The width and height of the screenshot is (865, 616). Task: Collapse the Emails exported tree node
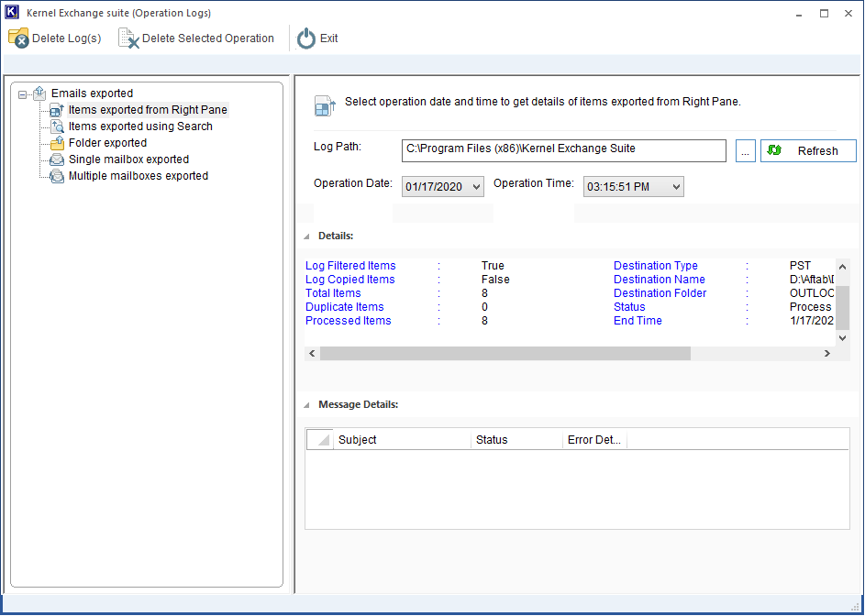point(22,94)
